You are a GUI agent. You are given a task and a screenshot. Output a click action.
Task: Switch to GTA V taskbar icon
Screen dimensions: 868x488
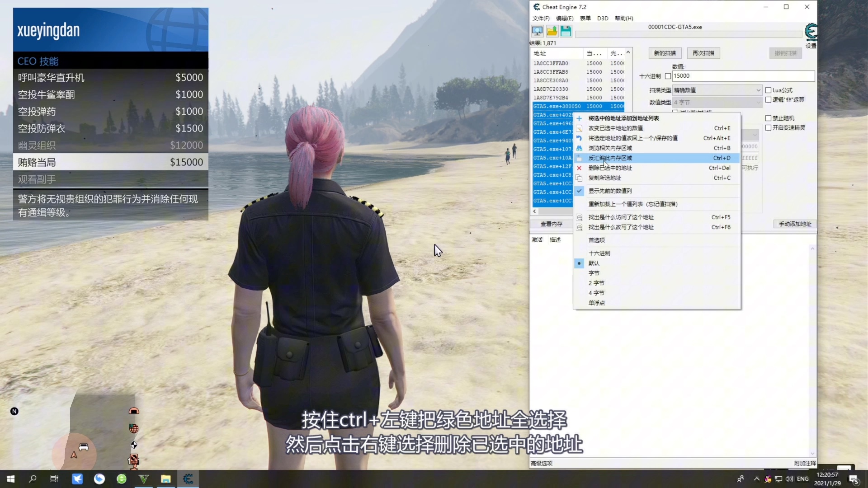[x=144, y=479]
